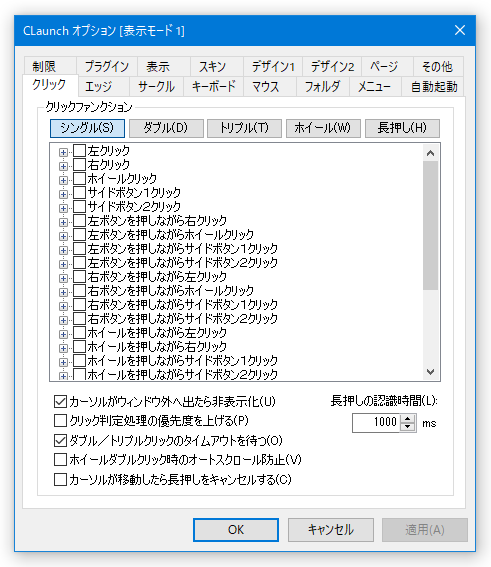Expand 右ボタンを押しながらホイールクリック node
Screen dimensions: 491x567
tap(63, 293)
